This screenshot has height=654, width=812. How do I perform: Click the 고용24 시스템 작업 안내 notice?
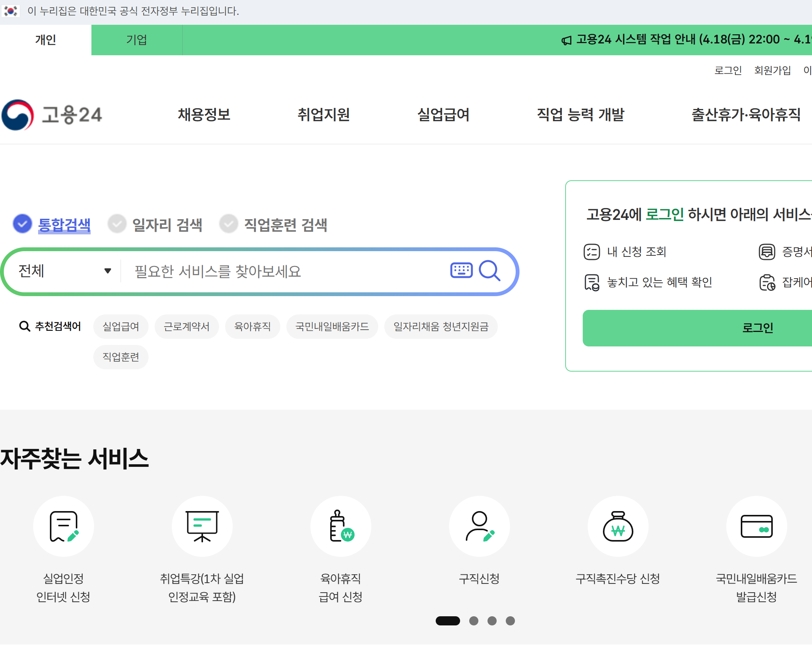coord(694,40)
